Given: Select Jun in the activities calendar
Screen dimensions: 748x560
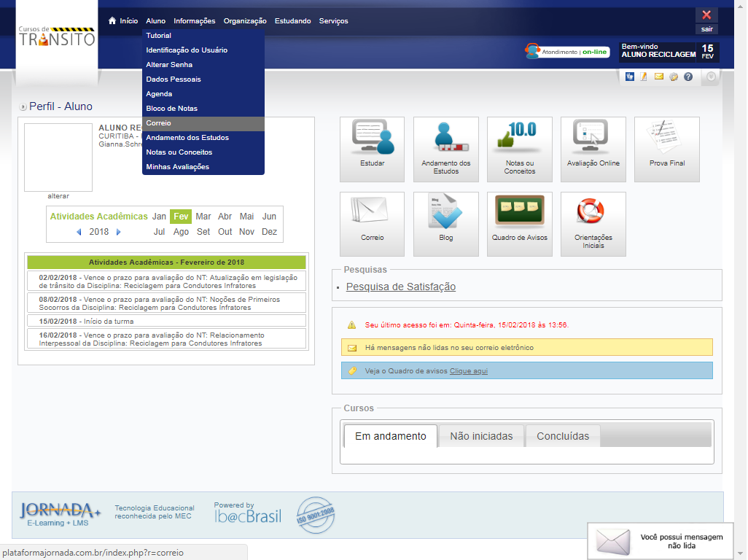Looking at the screenshot, I should click(x=269, y=217).
